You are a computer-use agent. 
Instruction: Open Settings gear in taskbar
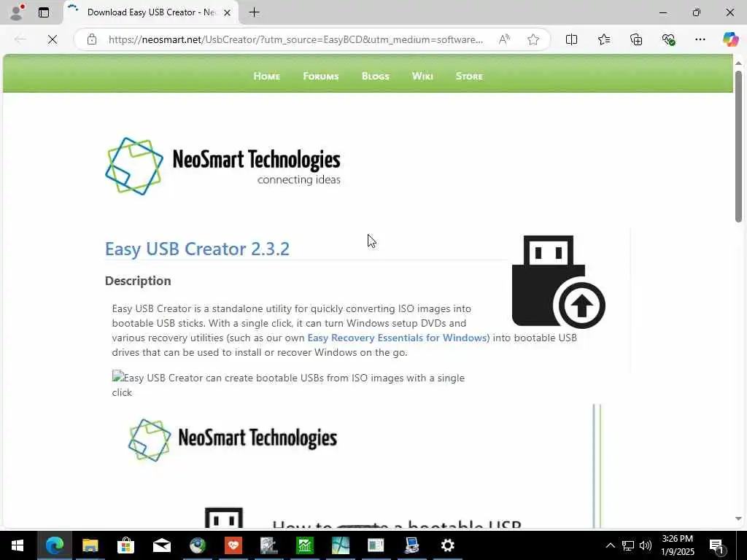447,545
